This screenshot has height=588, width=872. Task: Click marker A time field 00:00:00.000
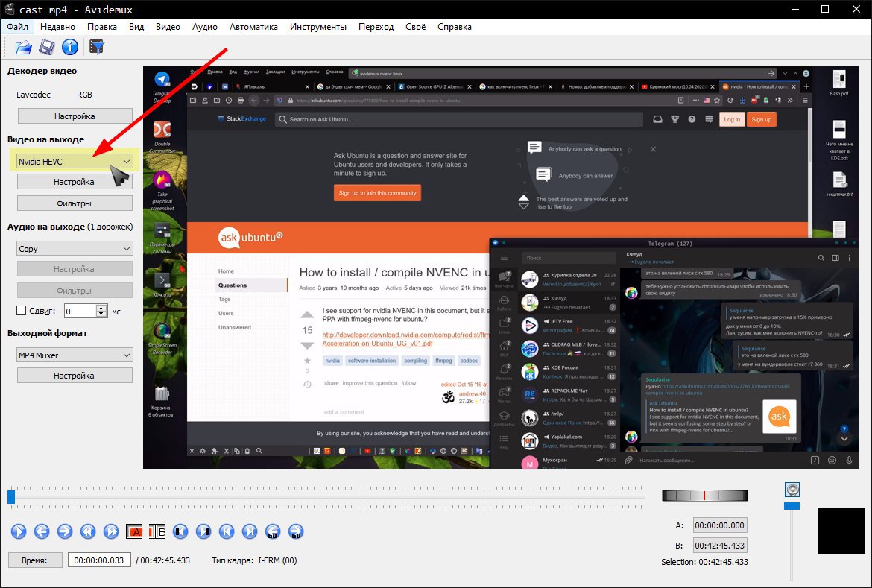tap(720, 525)
